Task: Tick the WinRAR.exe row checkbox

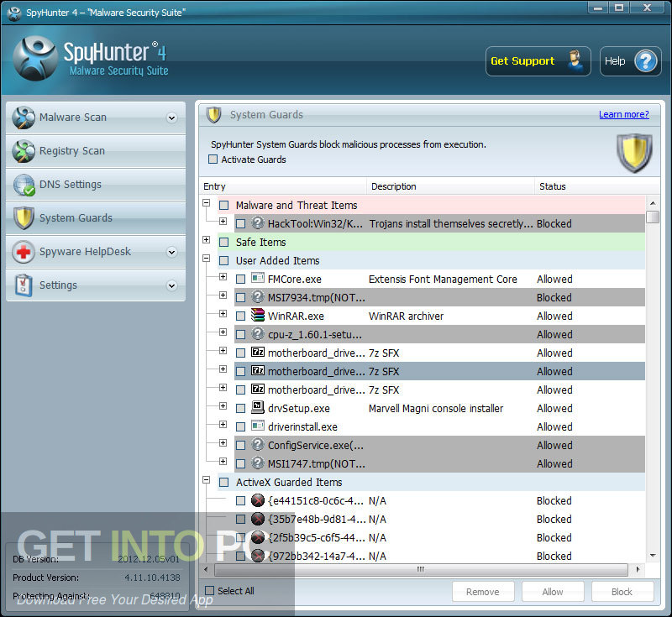Action: [x=241, y=316]
